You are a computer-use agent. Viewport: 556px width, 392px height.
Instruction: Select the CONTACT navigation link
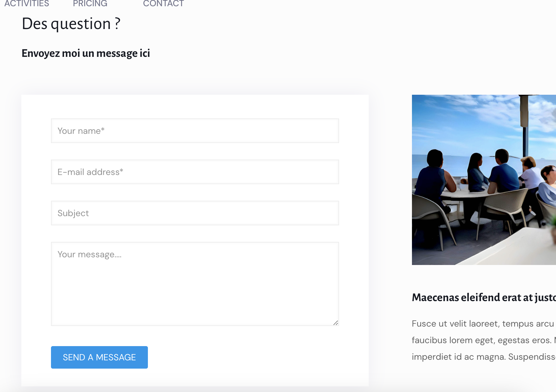tap(163, 4)
